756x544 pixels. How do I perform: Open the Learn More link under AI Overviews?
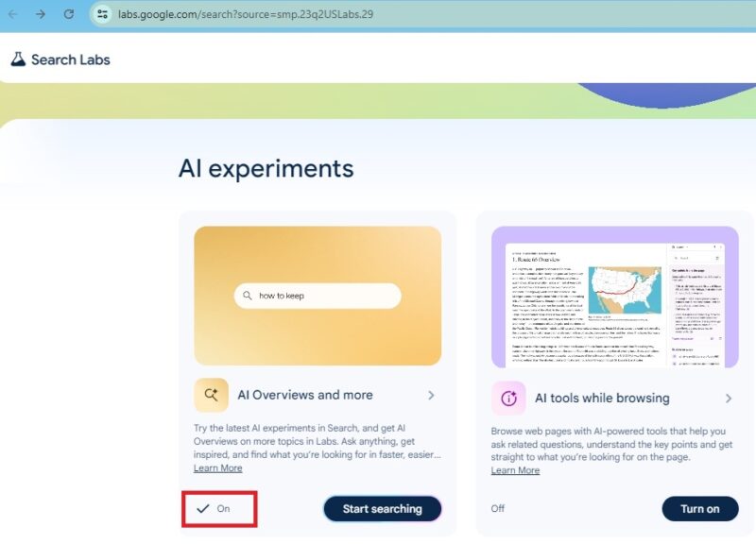click(x=218, y=467)
